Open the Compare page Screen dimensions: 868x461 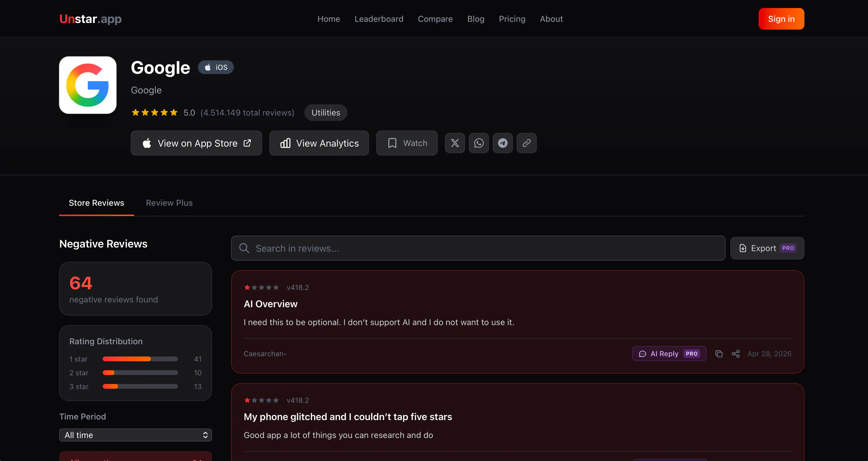click(435, 19)
